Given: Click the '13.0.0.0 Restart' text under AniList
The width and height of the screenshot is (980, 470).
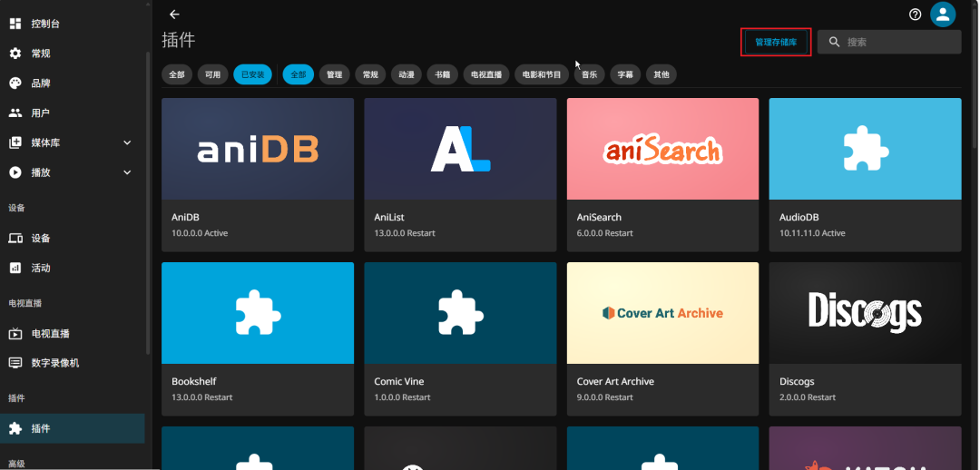Looking at the screenshot, I should (405, 233).
